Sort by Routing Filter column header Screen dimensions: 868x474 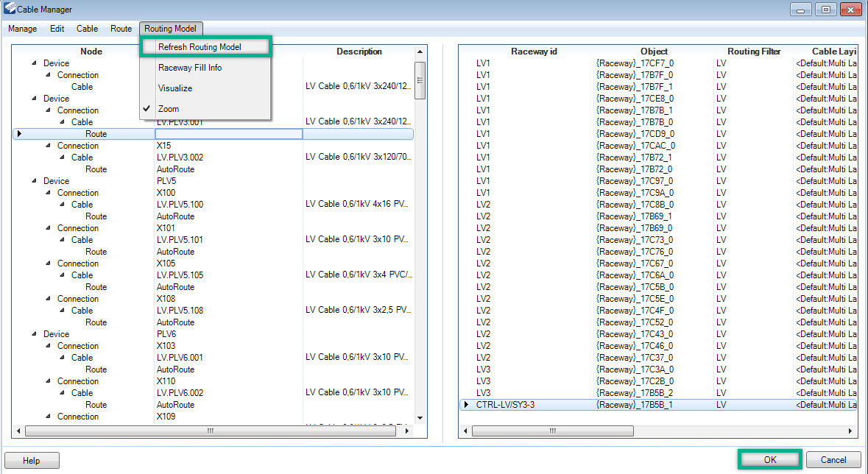tap(753, 52)
